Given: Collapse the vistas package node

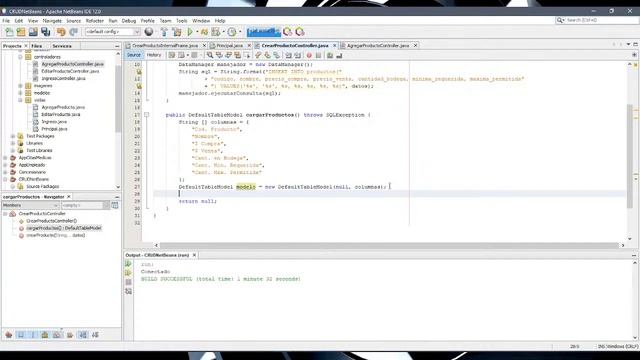Looking at the screenshot, I should pos(20,100).
